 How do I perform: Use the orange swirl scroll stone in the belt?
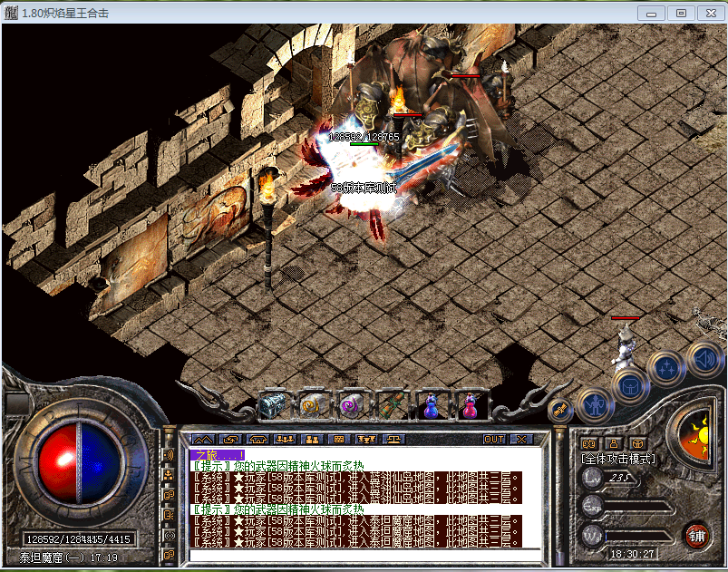point(313,405)
